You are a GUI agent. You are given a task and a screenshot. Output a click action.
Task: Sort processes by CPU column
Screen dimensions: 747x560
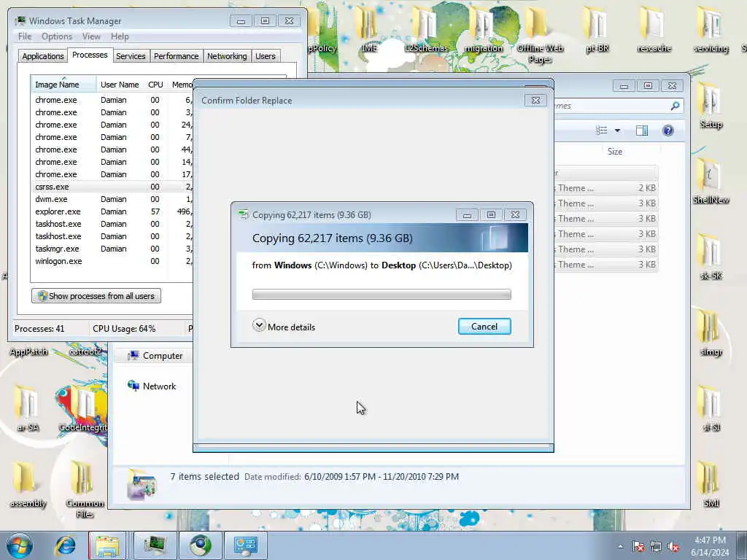(155, 85)
